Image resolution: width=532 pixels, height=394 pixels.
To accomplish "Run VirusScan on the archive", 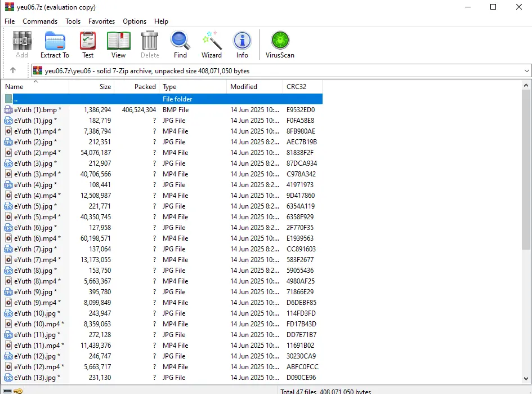I will tap(280, 45).
